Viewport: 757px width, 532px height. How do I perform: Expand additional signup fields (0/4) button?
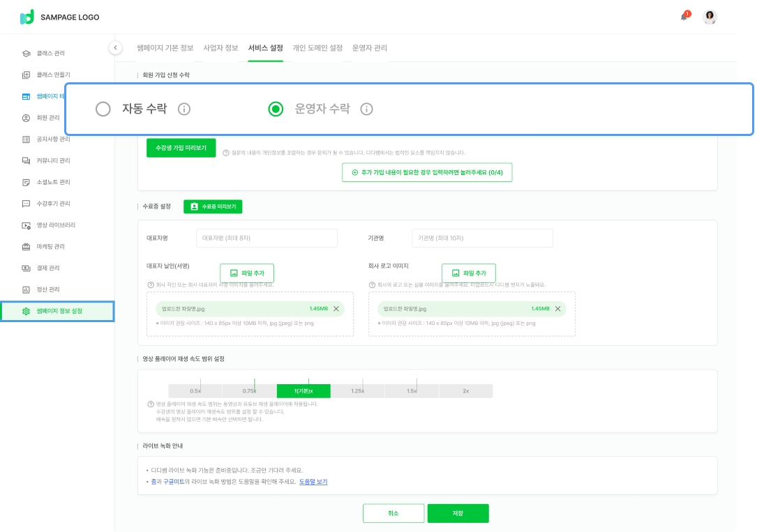427,172
